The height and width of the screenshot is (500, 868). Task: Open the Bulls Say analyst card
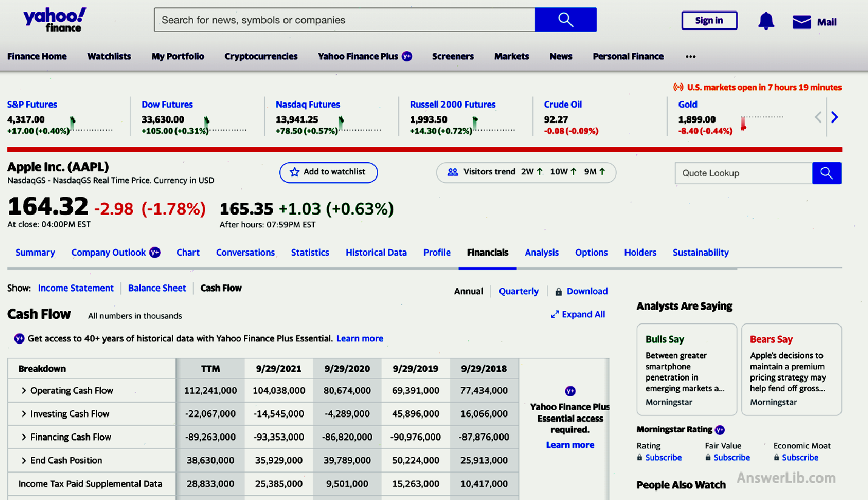point(687,369)
